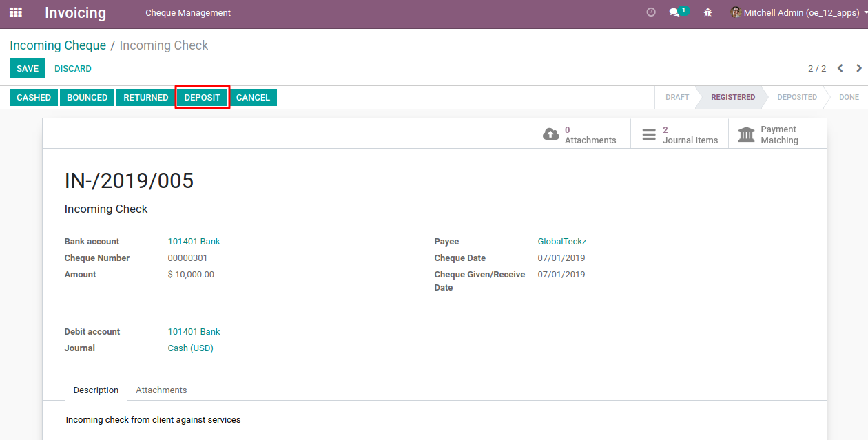Open the Journal Items stat button

click(x=679, y=134)
